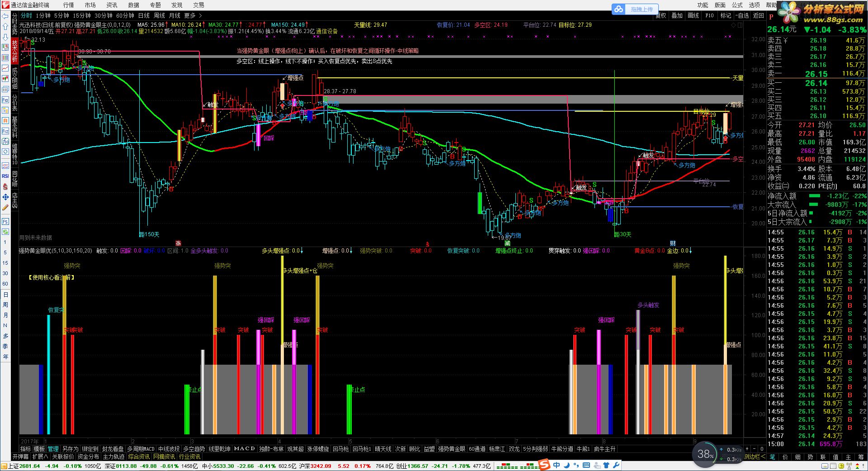Switch to 1分钟 period
The height and width of the screenshot is (471, 868).
[43, 16]
